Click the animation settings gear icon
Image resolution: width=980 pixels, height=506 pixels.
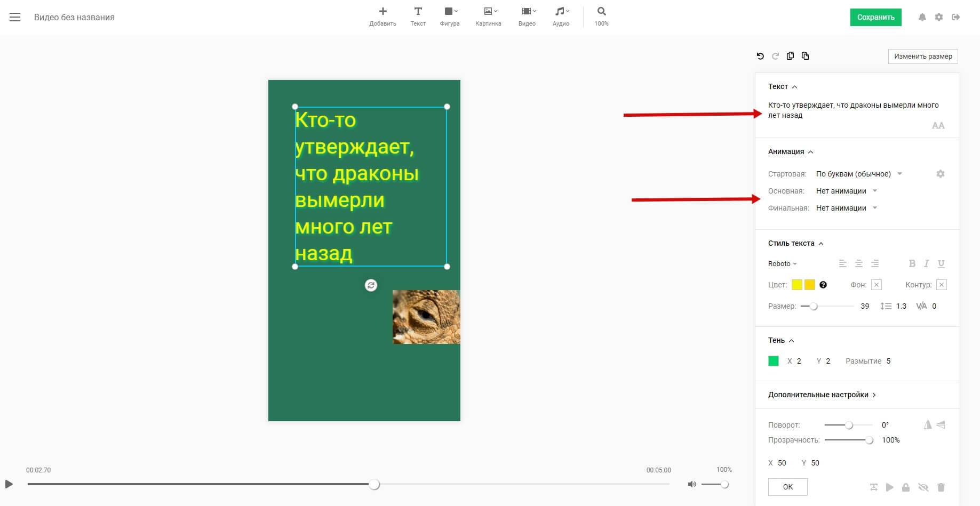(941, 174)
